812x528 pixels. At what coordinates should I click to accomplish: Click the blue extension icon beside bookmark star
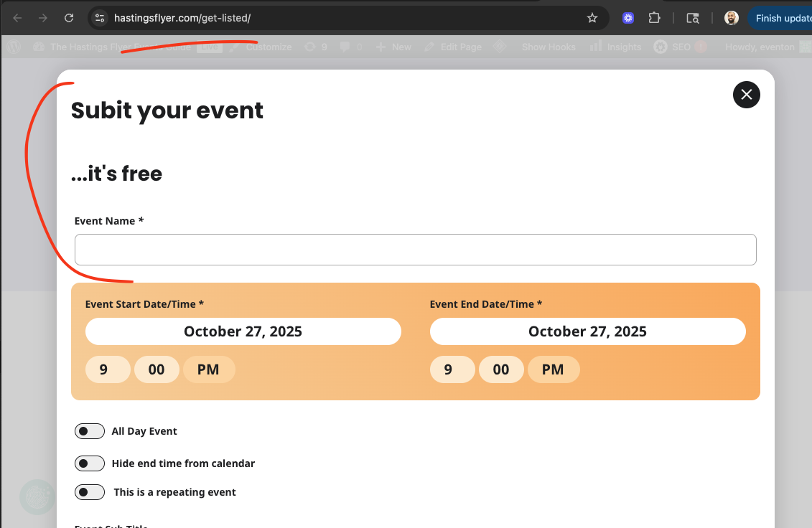[x=628, y=18]
